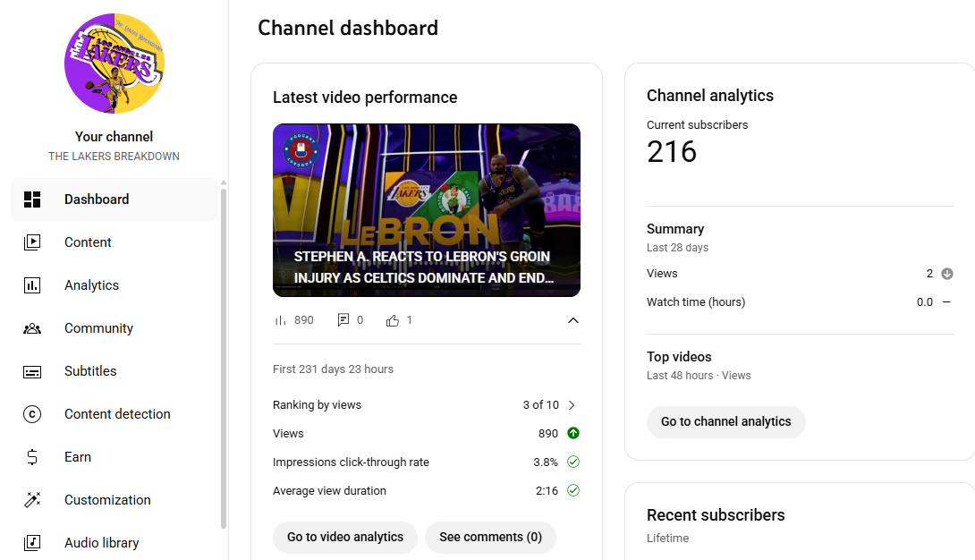Select Content detection in sidebar
The height and width of the screenshot is (560, 975).
pyautogui.click(x=114, y=414)
